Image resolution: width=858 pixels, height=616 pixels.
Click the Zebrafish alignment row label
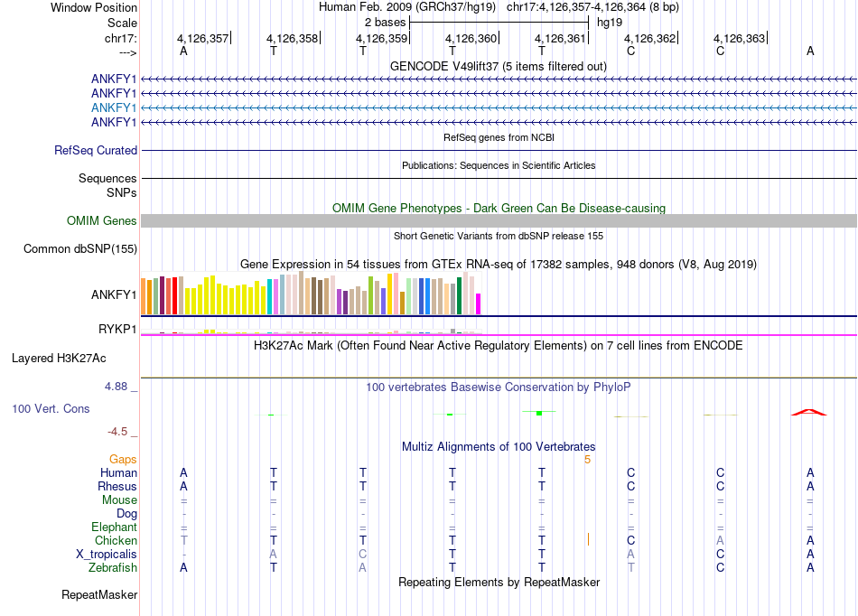(113, 567)
